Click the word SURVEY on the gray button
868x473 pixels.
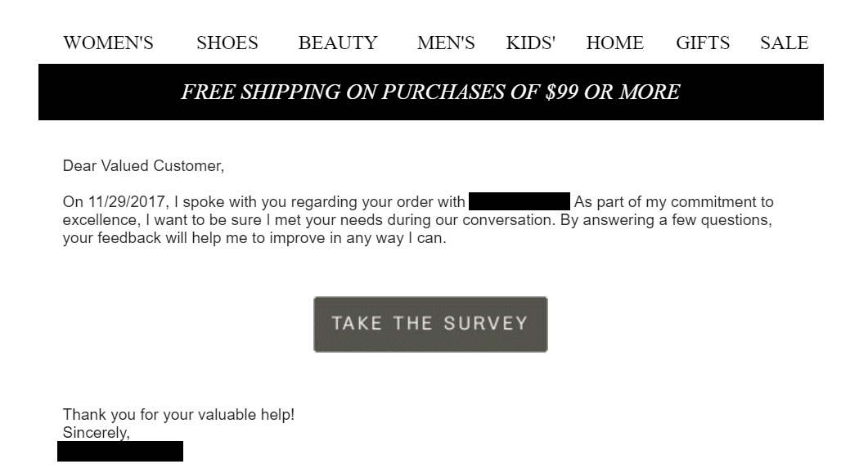[485, 323]
